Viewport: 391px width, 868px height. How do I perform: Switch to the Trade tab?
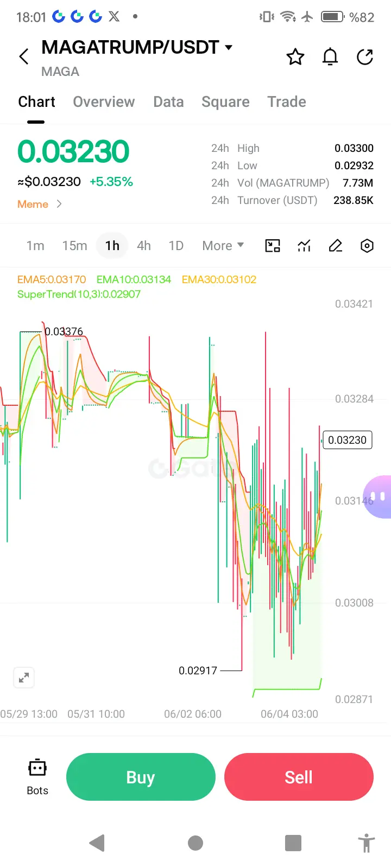pyautogui.click(x=287, y=102)
